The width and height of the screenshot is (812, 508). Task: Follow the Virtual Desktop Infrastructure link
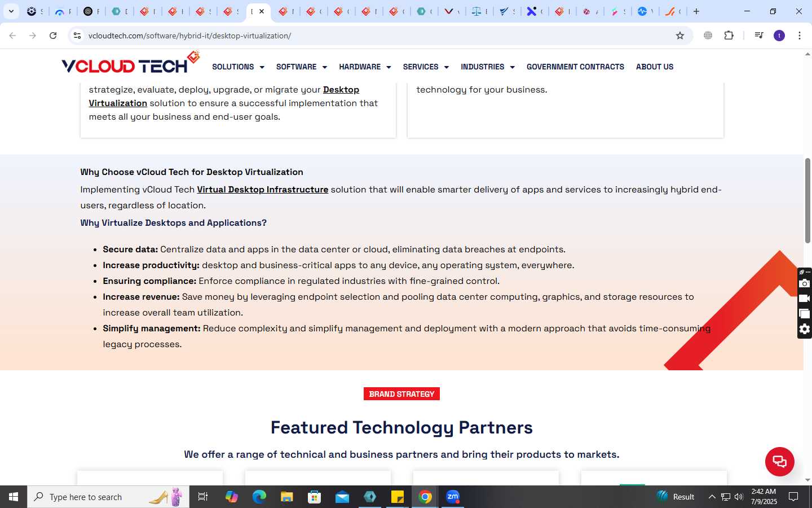(262, 190)
